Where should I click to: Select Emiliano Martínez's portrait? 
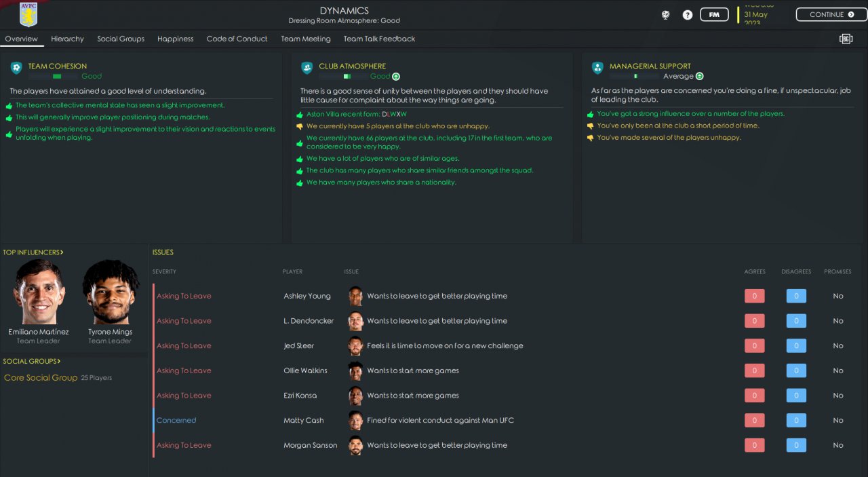pyautogui.click(x=39, y=292)
